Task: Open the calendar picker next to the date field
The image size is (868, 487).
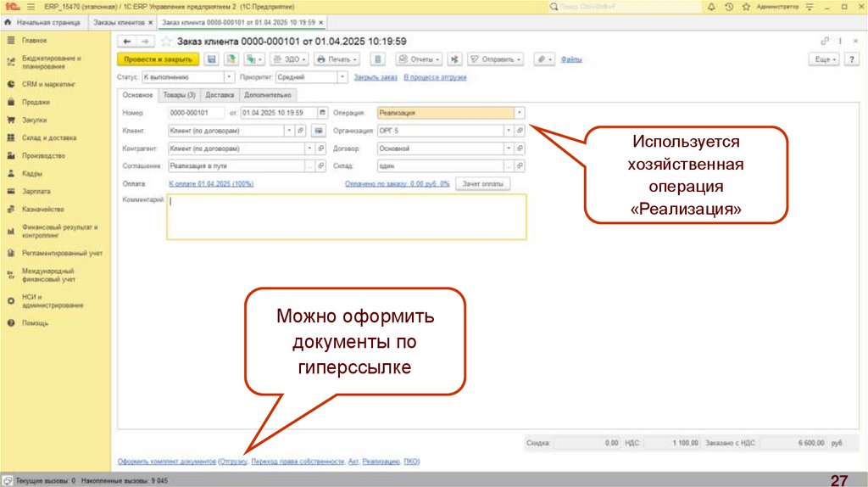Action: tap(322, 113)
